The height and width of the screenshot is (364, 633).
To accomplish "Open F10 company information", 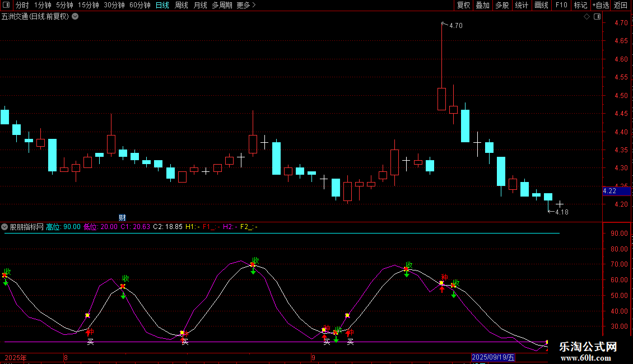I will pyautogui.click(x=561, y=5).
